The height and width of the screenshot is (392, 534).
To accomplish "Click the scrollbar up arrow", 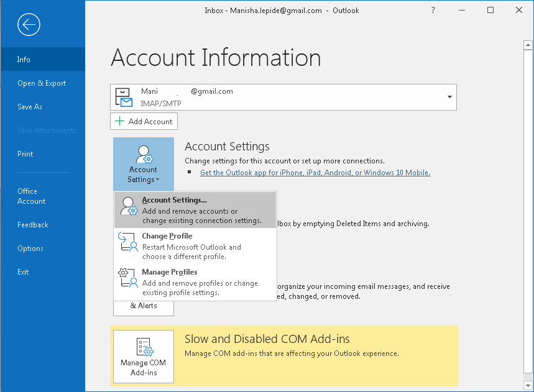I will click(x=528, y=45).
